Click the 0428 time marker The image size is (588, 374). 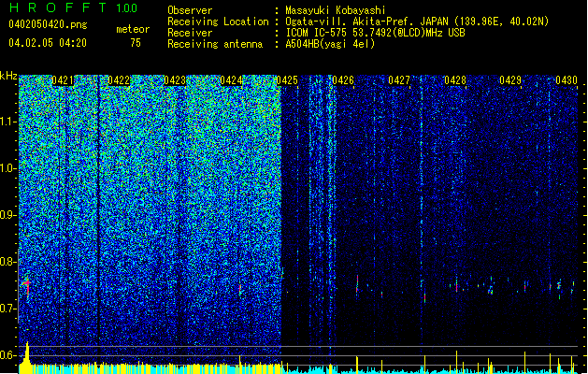[455, 80]
